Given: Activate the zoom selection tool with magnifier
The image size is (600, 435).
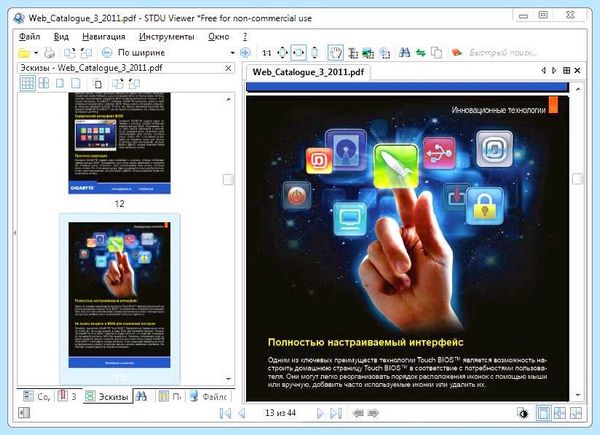Looking at the screenshot, I should [x=385, y=53].
